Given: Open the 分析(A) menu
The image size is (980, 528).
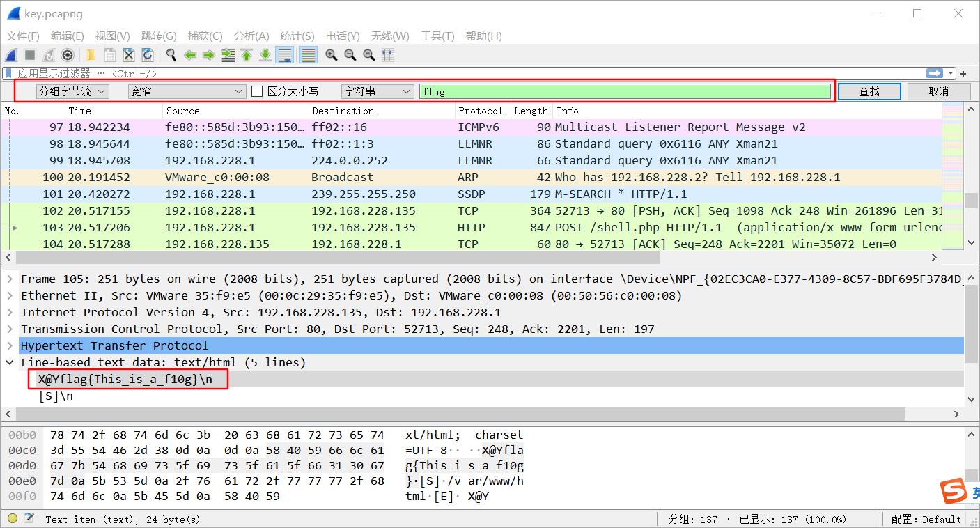Looking at the screenshot, I should click(x=251, y=36).
